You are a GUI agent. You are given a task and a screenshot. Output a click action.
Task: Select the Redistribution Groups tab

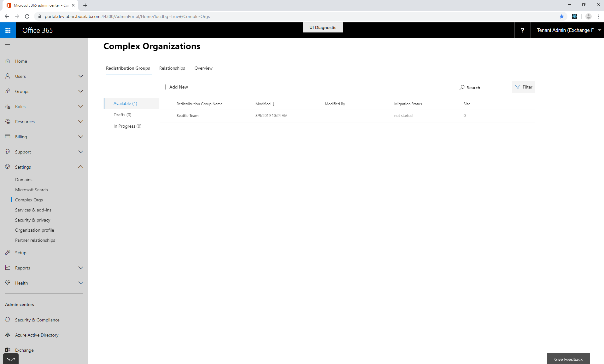click(128, 68)
